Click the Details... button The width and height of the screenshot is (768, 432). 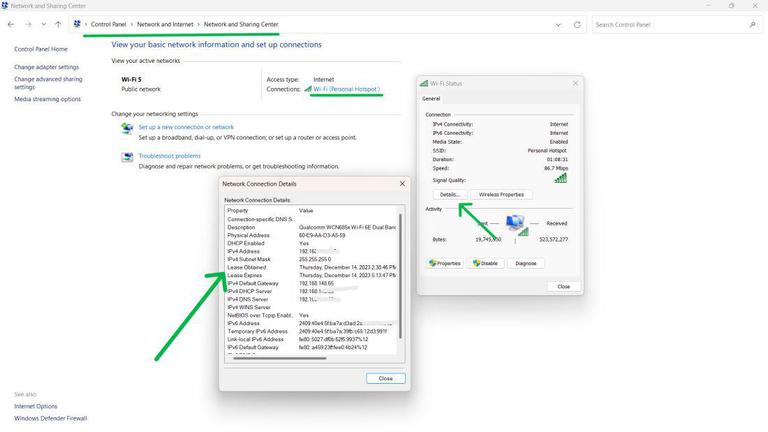(x=450, y=194)
